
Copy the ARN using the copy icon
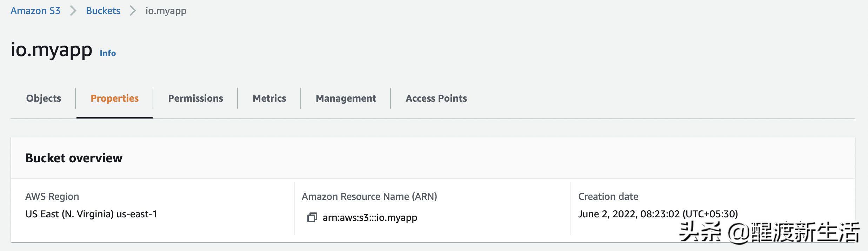(312, 217)
